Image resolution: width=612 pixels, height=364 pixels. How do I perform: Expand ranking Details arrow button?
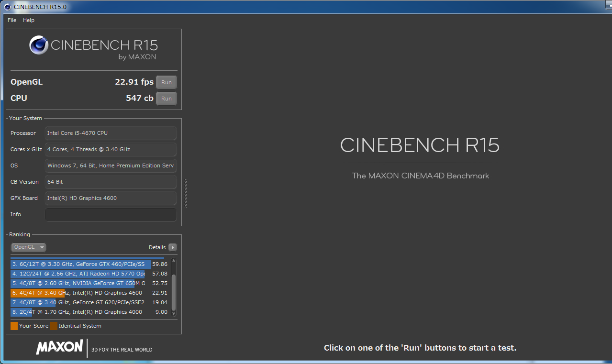172,247
